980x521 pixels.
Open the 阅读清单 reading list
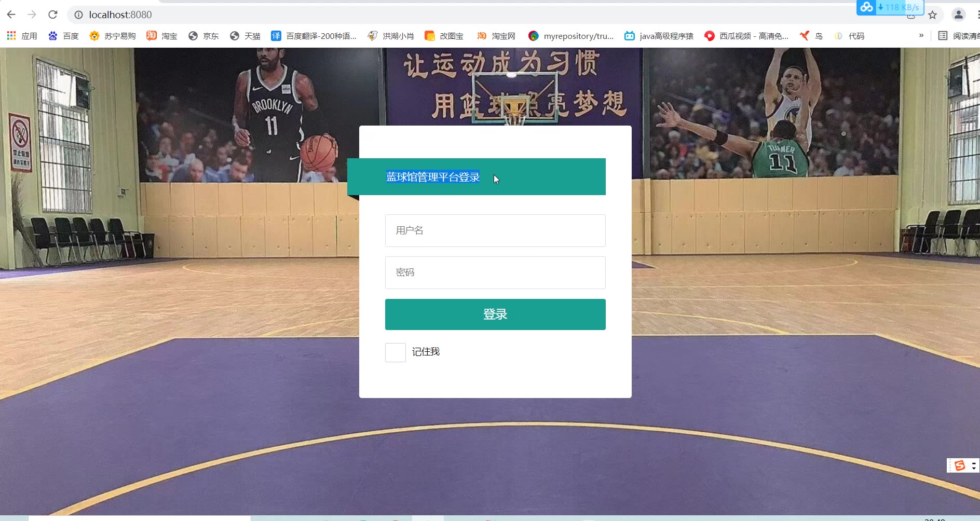[959, 36]
